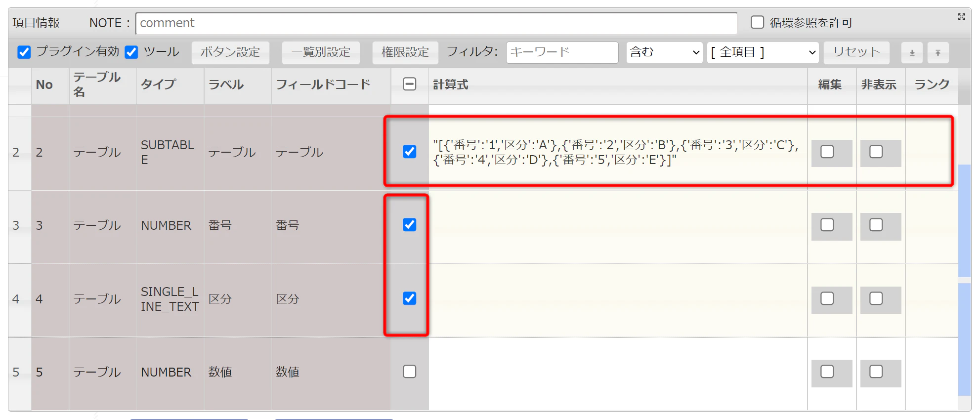This screenshot has width=980, height=420.
Task: Focus the NOTE comment input field
Action: [436, 23]
